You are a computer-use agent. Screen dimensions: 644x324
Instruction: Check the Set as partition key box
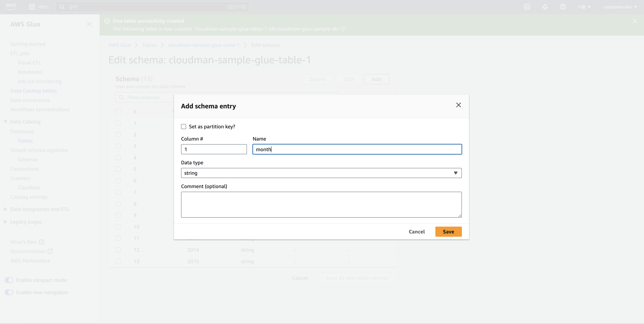coord(184,127)
